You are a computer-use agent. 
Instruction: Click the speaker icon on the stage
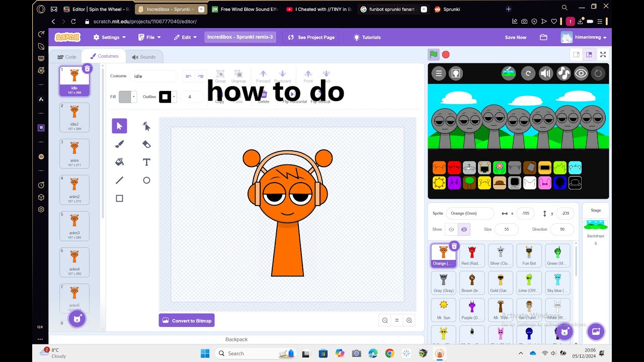coord(546,73)
